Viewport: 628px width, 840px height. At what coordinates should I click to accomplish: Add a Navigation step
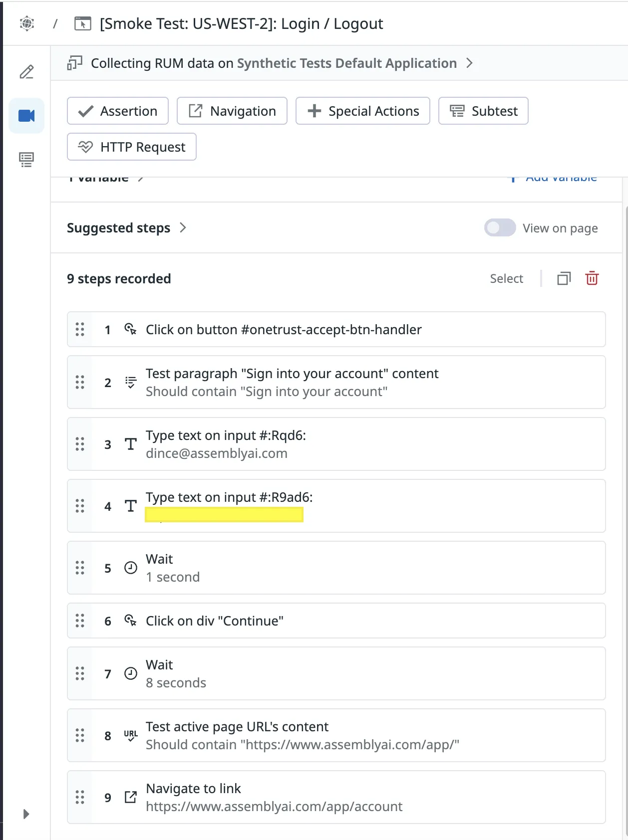[232, 111]
